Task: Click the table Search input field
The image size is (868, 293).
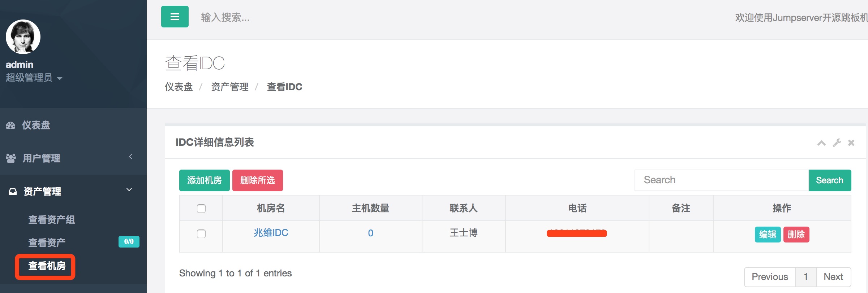Action: tap(721, 180)
